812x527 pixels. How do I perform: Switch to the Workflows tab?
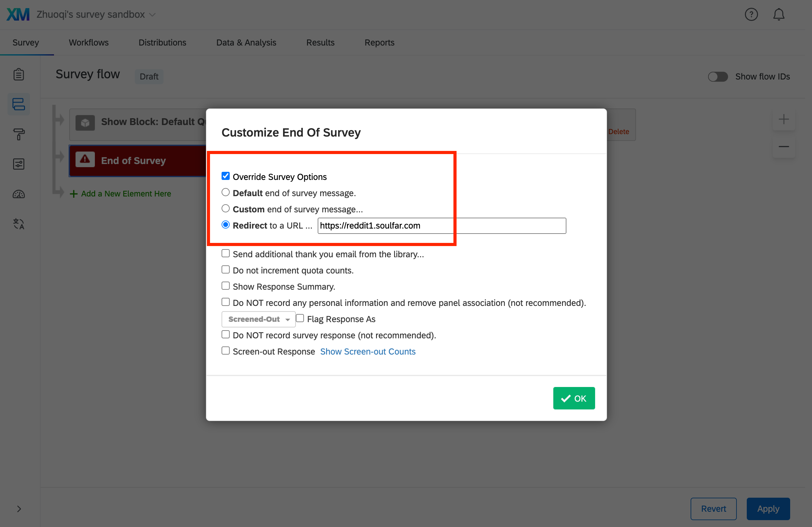point(89,43)
